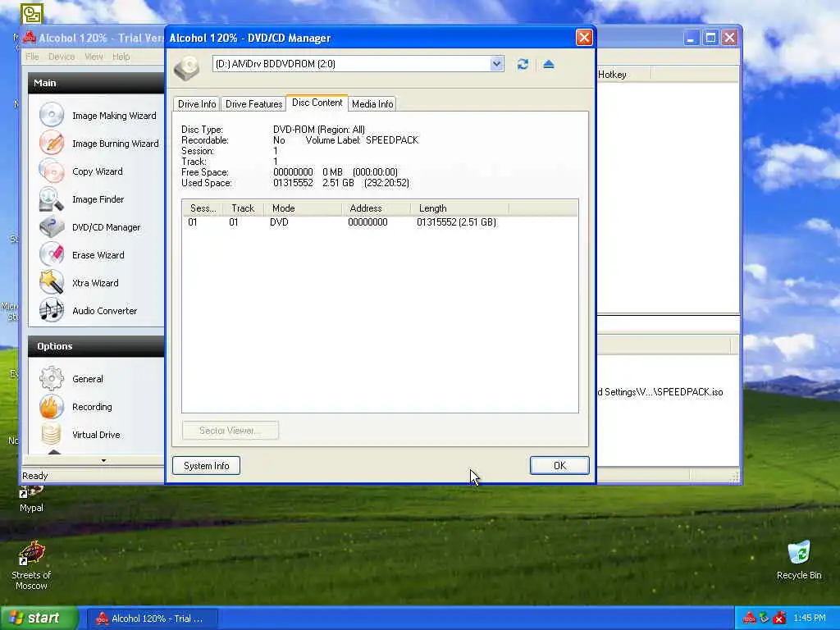
Task: Select the DVD track row in the list
Action: 380,221
